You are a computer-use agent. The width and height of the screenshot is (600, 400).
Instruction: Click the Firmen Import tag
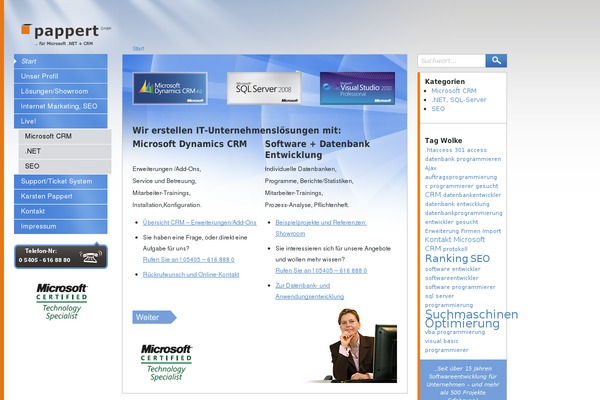pos(481,231)
